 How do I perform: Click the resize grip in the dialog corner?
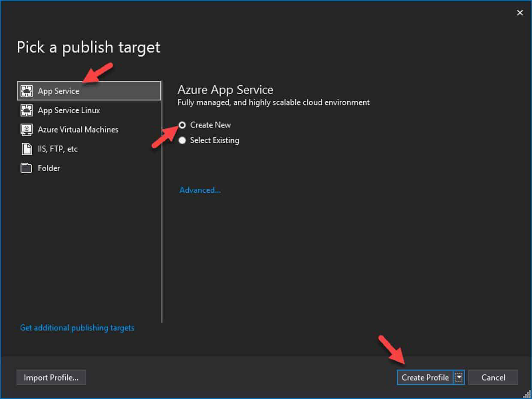(527, 394)
